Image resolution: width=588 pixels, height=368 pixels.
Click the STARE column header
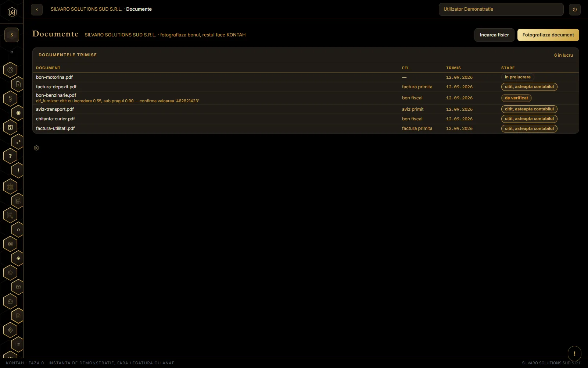[x=508, y=68]
